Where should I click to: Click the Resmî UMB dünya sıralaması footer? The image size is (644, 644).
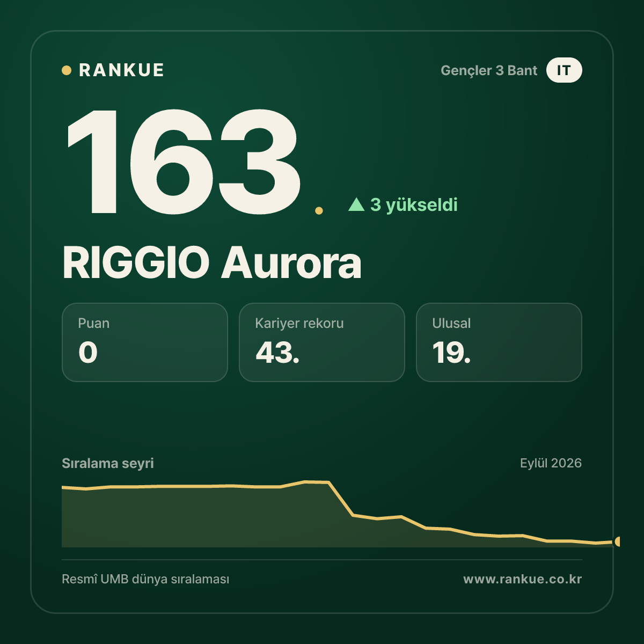[145, 580]
